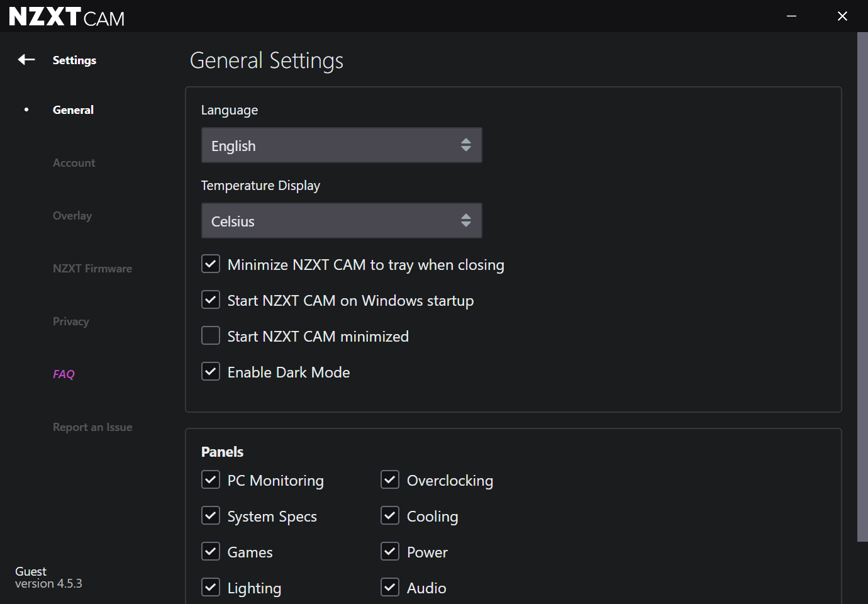The height and width of the screenshot is (604, 868).
Task: Open the FAQ link
Action: [64, 374]
